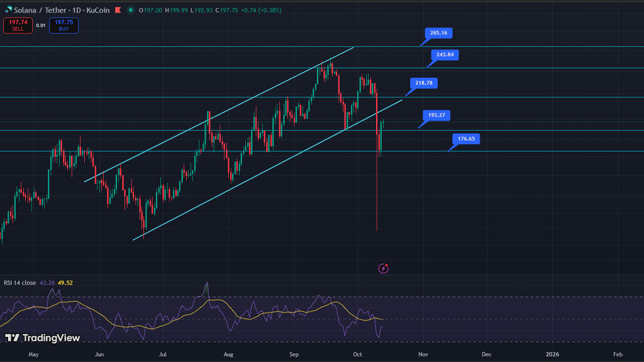
Task: Click the Solana symbol logo icon
Action: (x=8, y=10)
